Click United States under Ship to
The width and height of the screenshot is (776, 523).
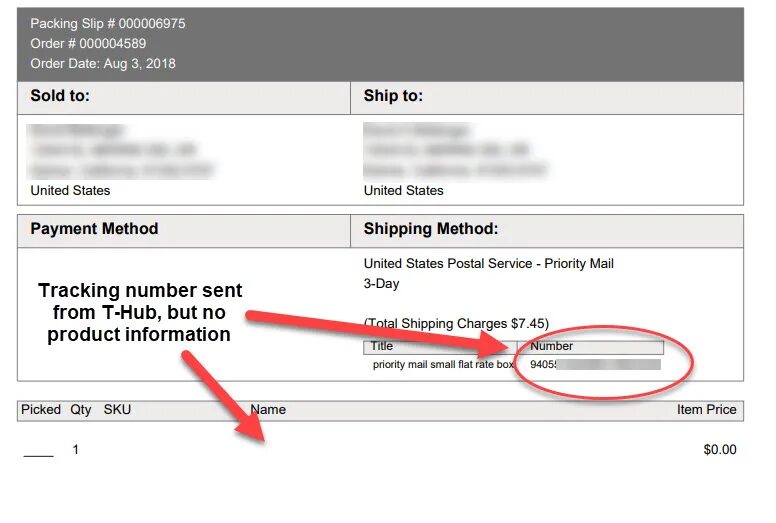pos(403,190)
